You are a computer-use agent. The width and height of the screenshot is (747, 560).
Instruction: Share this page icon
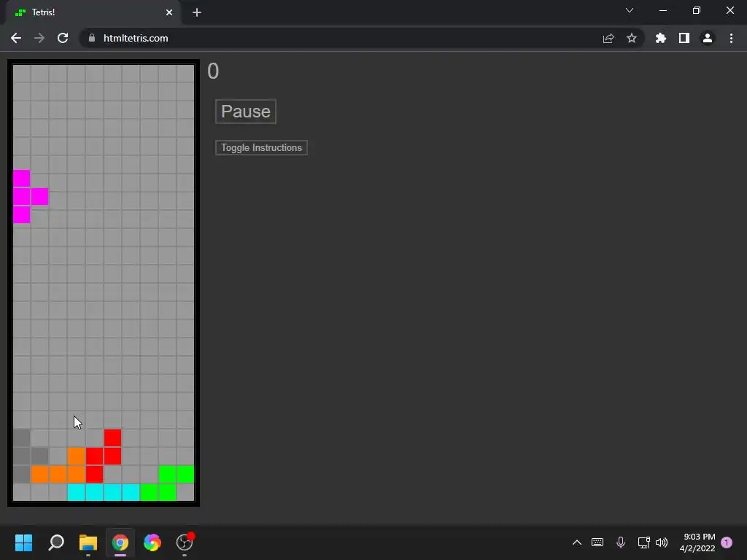click(x=608, y=38)
